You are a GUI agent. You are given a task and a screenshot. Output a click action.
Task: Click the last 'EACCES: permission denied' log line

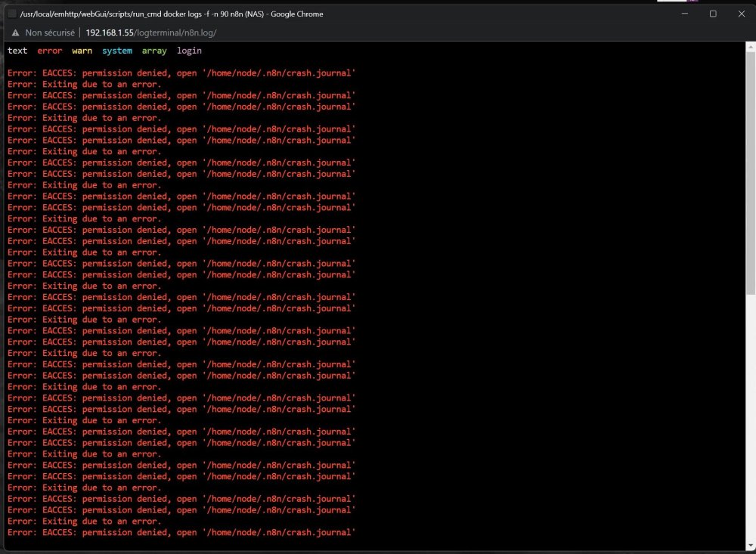(181, 533)
